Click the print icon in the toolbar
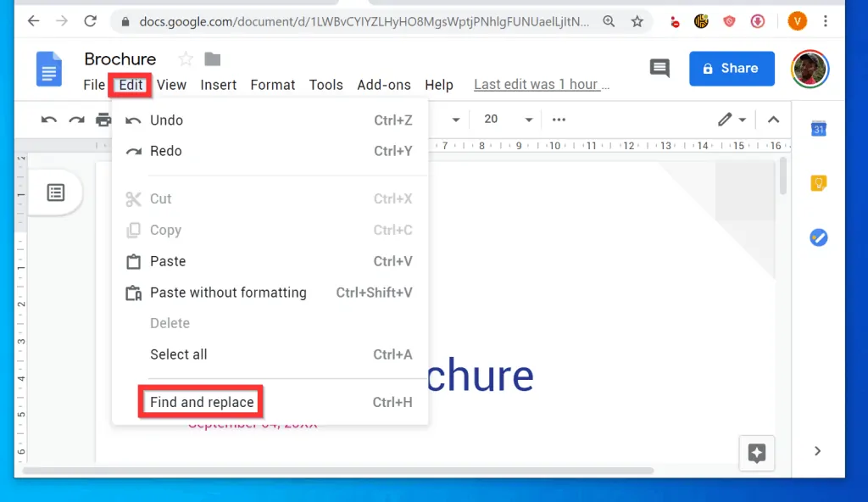Screen dimensions: 868x502 [104, 120]
